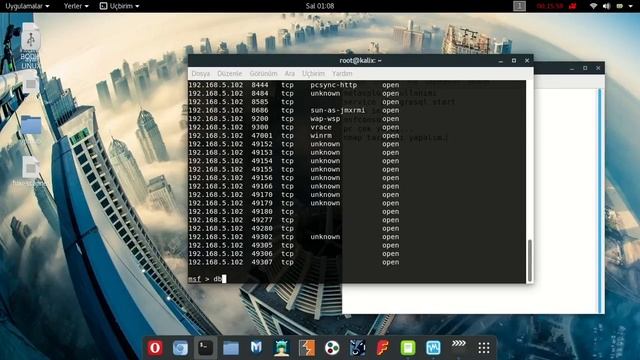Click the background window's blue scrollbar
The image size is (640, 360).
600,200
